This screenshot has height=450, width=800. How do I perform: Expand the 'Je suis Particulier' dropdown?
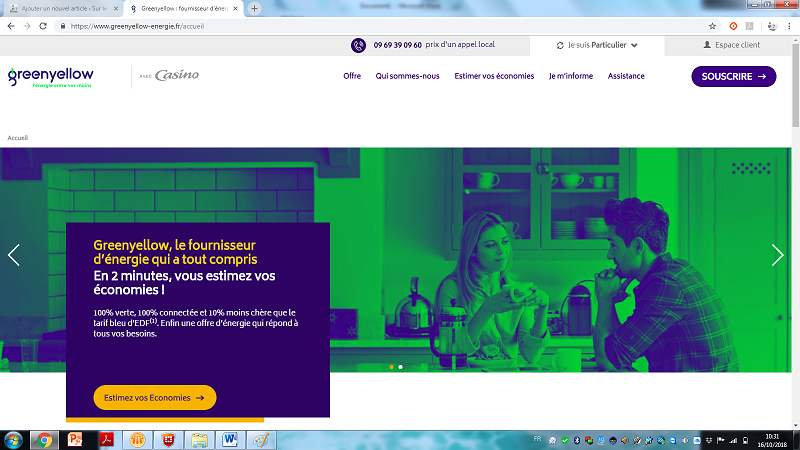point(597,45)
